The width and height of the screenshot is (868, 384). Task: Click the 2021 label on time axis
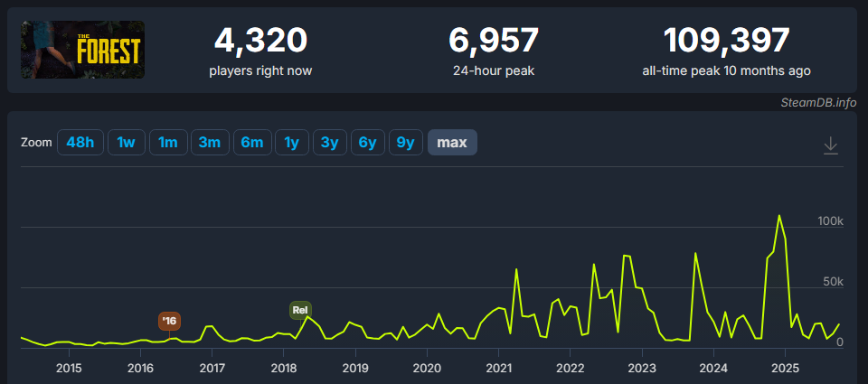pyautogui.click(x=498, y=368)
